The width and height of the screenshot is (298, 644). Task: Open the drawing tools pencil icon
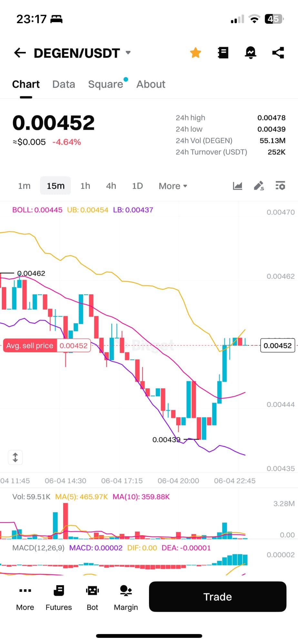259,186
